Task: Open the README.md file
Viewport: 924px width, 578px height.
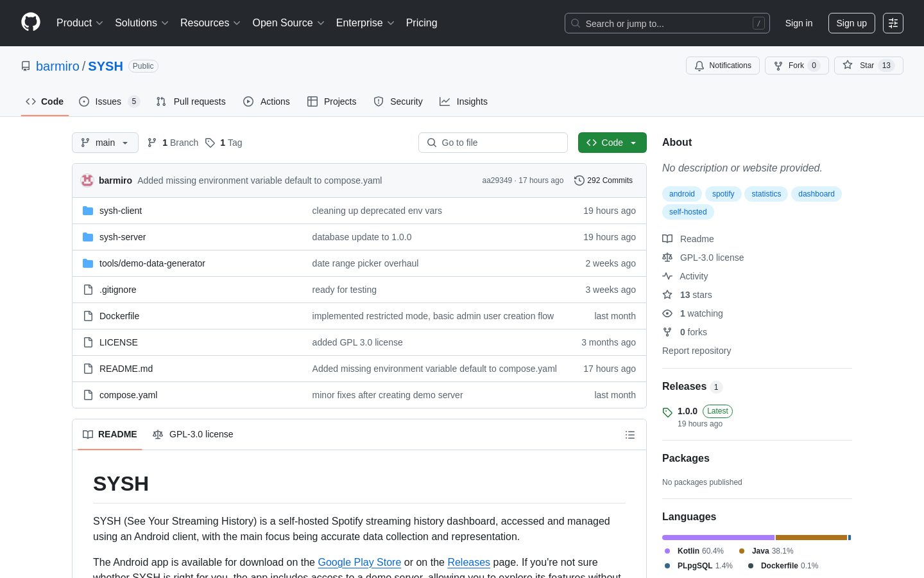Action: coord(126,369)
